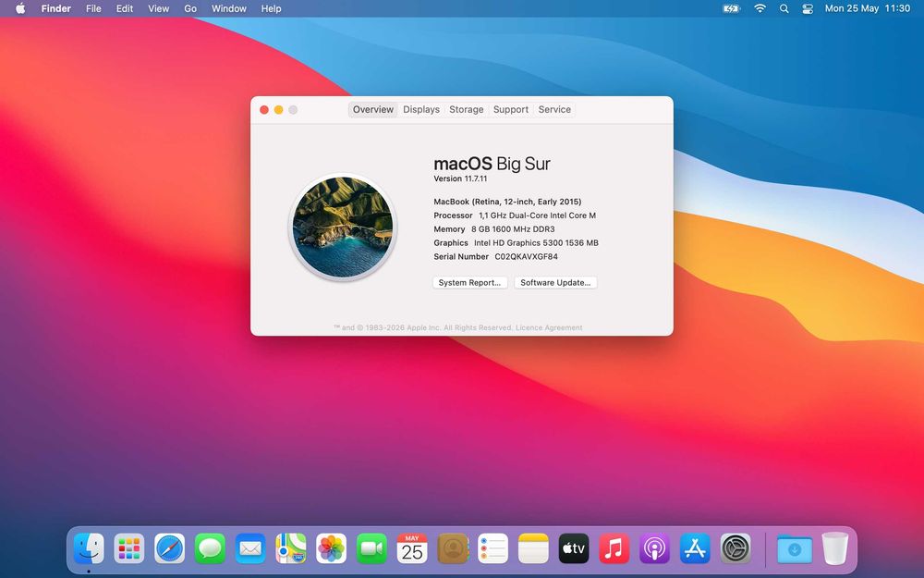Screen dimensions: 924x578
Task: Open the Trash in Dock
Action: pos(835,548)
